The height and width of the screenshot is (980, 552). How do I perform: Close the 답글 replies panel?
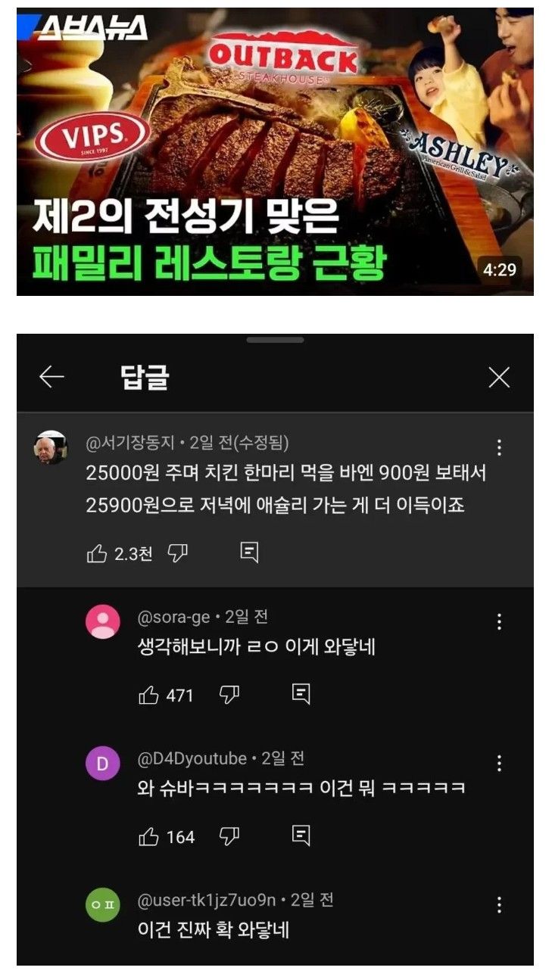click(x=499, y=378)
